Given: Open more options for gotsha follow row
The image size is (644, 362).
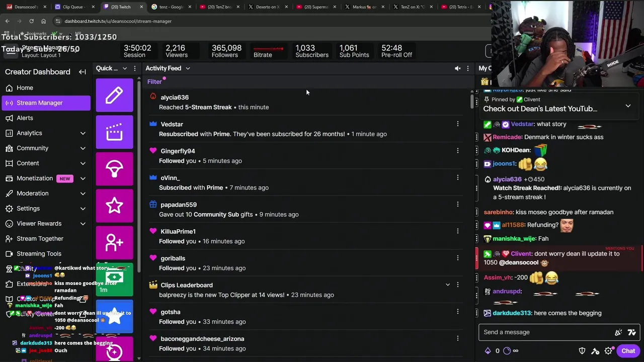Looking at the screenshot, I should pyautogui.click(x=457, y=311).
